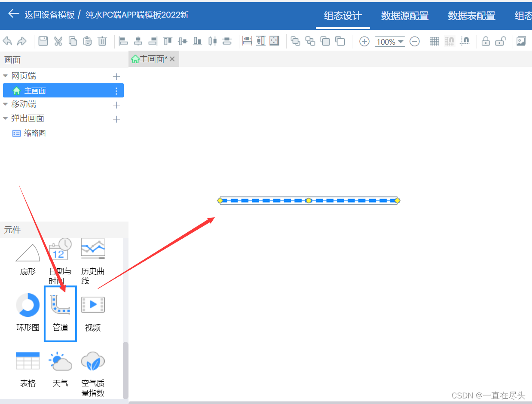Screen dimensions: 532x404
Task: Toggle the snap-to-guide magnet icon
Action: pos(465,41)
